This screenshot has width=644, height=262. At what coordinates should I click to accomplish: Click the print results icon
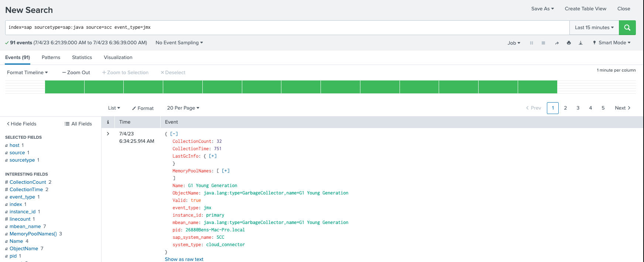tap(569, 43)
